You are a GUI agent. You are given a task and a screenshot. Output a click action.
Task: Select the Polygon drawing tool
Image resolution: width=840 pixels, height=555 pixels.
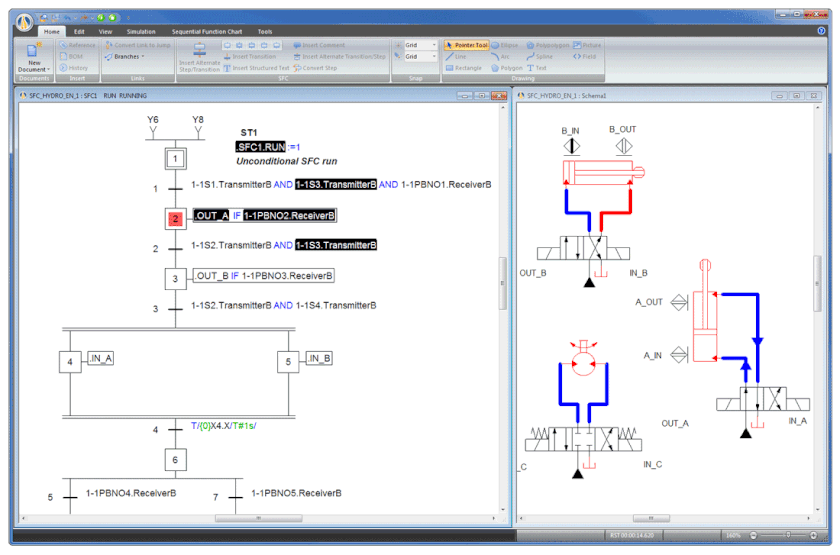pyautogui.click(x=507, y=68)
